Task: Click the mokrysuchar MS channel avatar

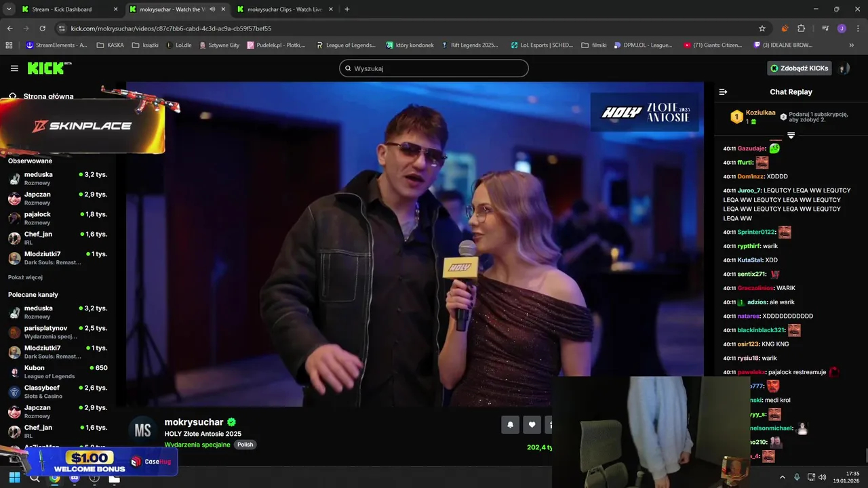Action: coord(142,430)
